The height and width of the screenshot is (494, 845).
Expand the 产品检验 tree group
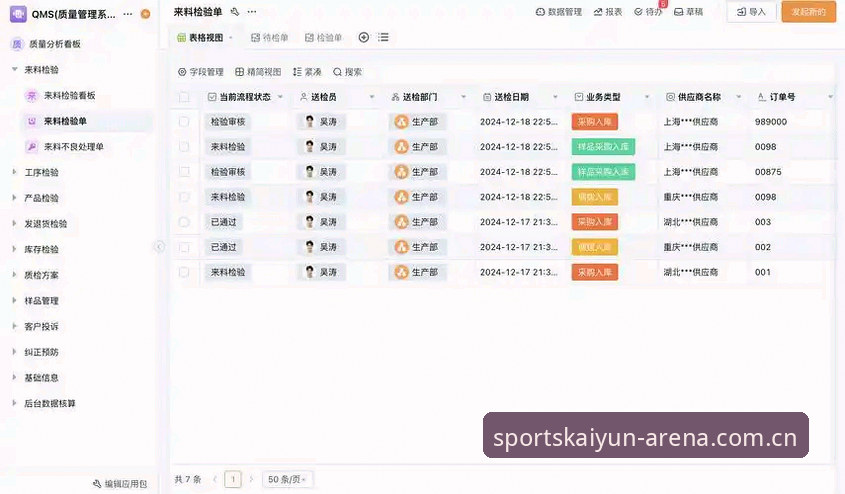(x=15, y=198)
